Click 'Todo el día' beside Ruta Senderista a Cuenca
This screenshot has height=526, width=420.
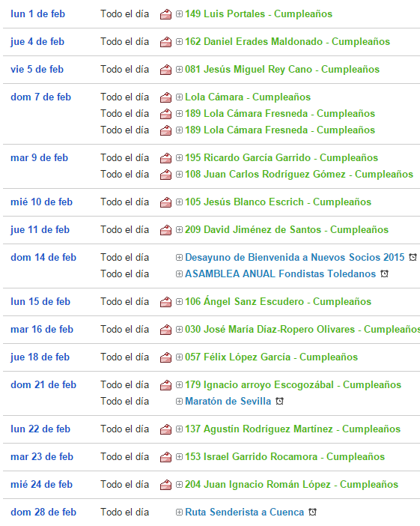(125, 513)
